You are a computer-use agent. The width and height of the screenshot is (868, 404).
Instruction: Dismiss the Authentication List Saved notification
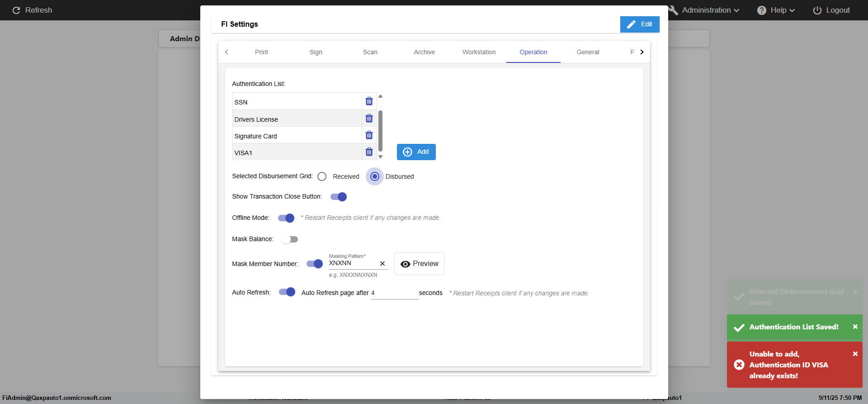[855, 327]
